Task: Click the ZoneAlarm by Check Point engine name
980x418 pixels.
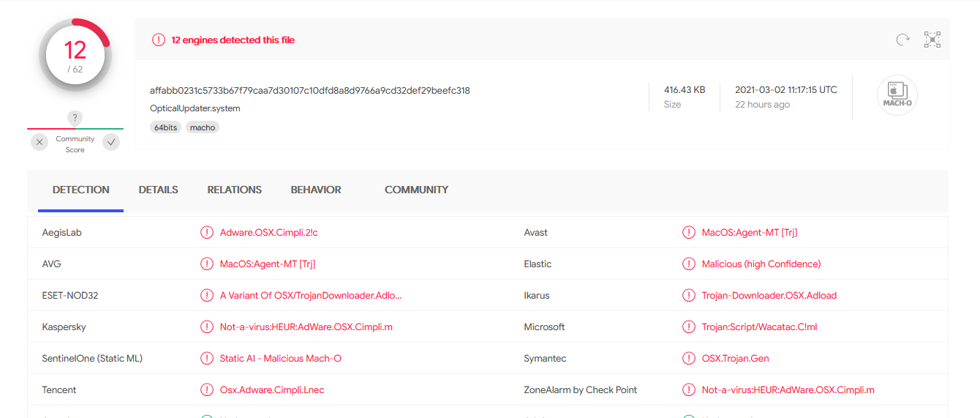Action: coord(581,390)
